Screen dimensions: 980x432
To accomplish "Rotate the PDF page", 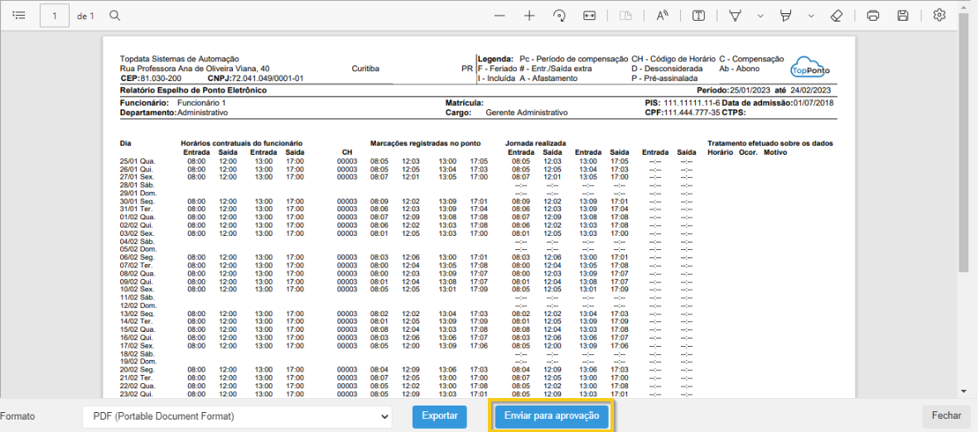I will click(x=559, y=16).
